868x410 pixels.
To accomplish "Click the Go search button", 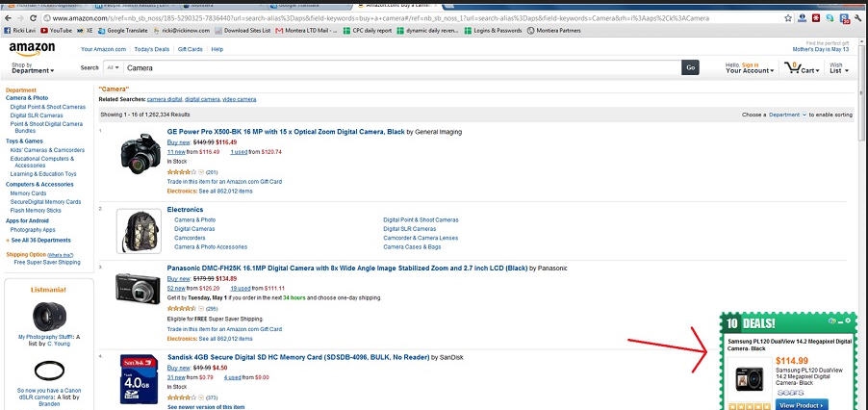I will tap(690, 67).
